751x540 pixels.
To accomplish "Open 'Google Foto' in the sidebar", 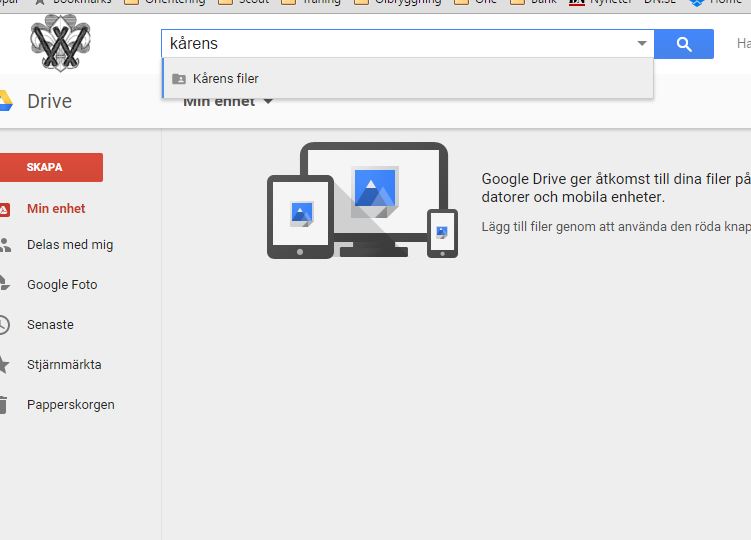I will tap(62, 285).
